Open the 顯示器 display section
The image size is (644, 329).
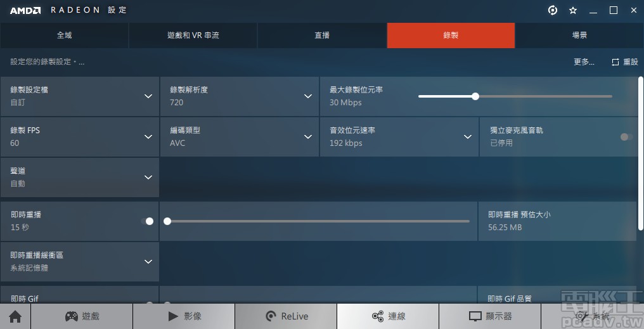pyautogui.click(x=490, y=316)
